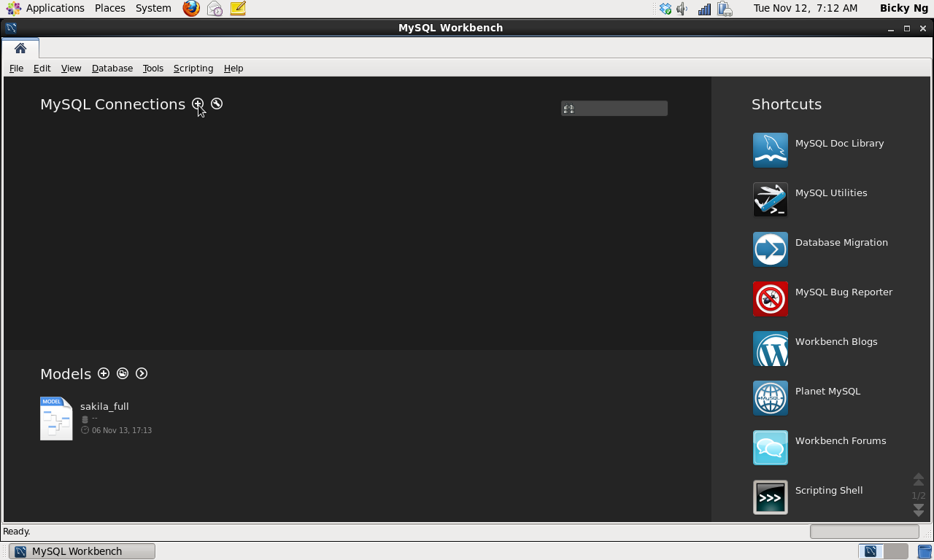
Task: Open the Database menu
Action: (112, 68)
